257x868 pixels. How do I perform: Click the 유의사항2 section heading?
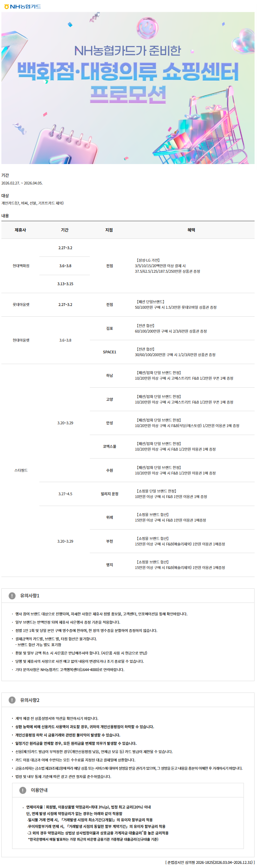(30, 700)
